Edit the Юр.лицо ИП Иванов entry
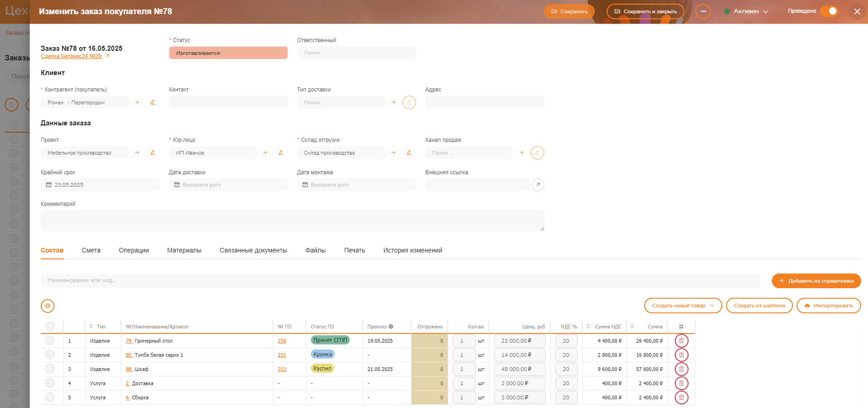Viewport: 868px width, 408px height. tap(281, 153)
